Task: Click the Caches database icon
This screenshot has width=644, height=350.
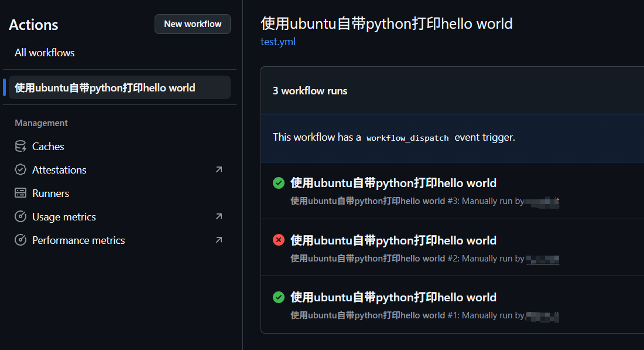Action: [x=20, y=147]
